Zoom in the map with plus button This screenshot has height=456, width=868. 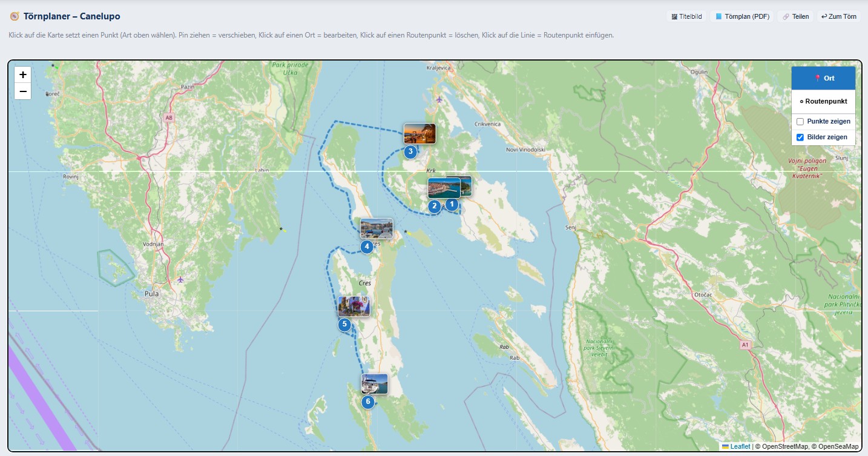click(22, 74)
